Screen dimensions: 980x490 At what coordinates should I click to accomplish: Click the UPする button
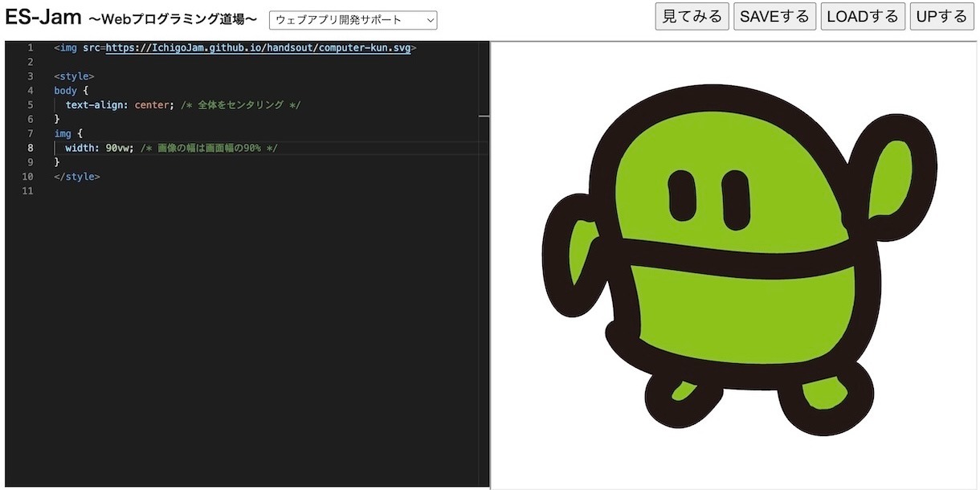(x=941, y=16)
